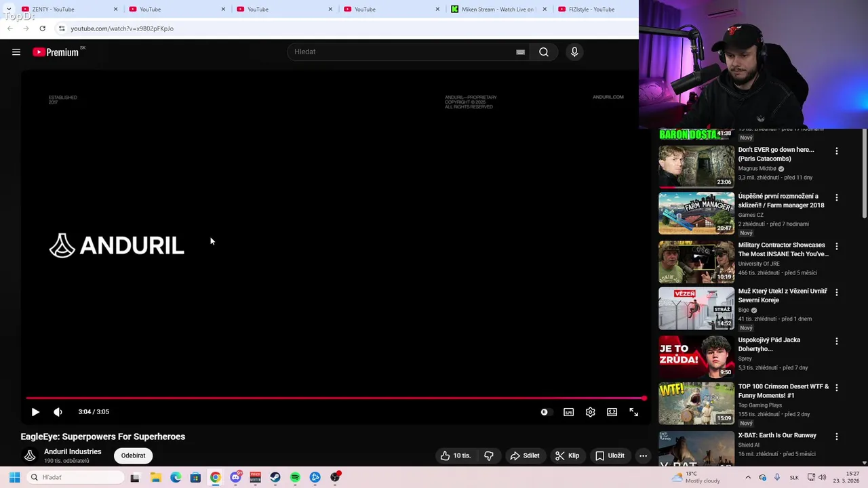
Task: Open Magnus Midtbø channel name
Action: point(757,169)
